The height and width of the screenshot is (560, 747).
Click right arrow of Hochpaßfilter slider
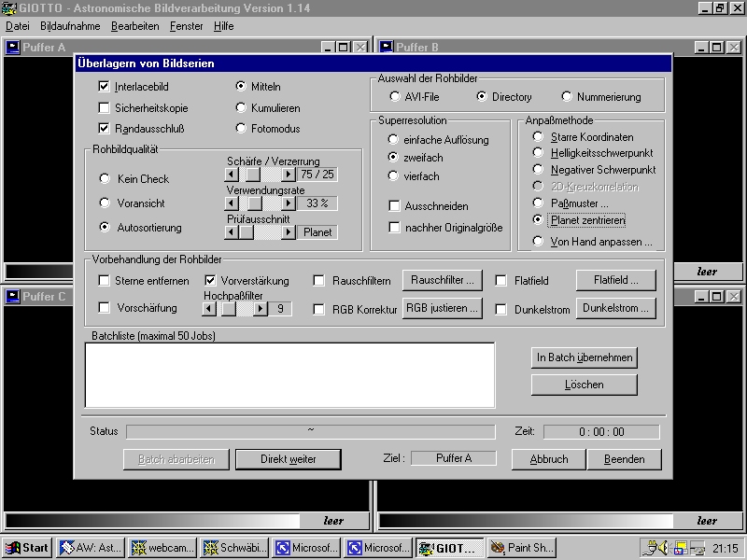(x=259, y=309)
